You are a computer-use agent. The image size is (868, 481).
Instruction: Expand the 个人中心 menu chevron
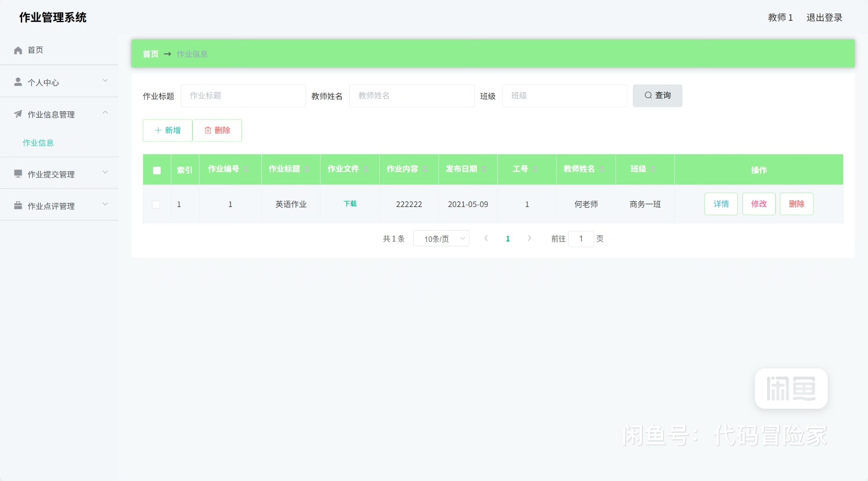(x=105, y=81)
